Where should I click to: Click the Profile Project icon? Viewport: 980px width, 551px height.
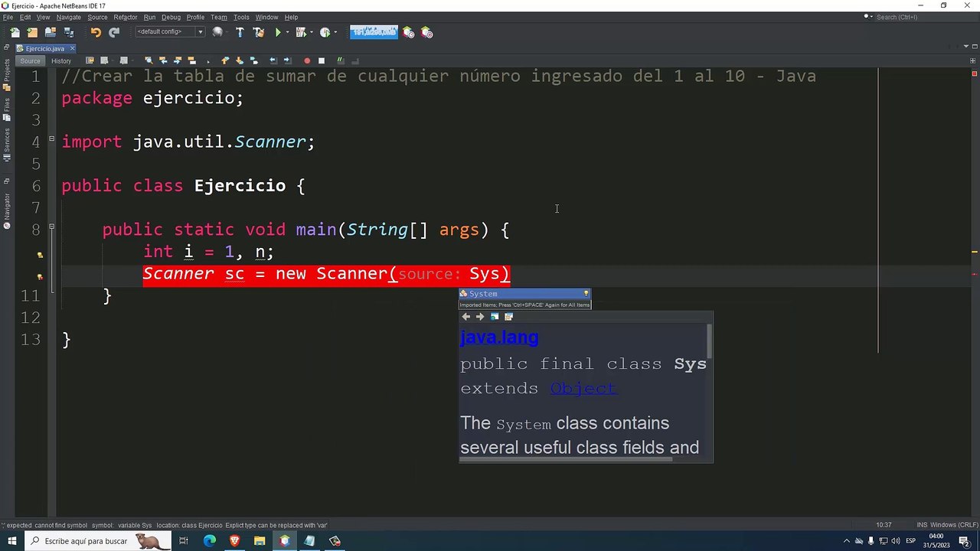point(325,32)
